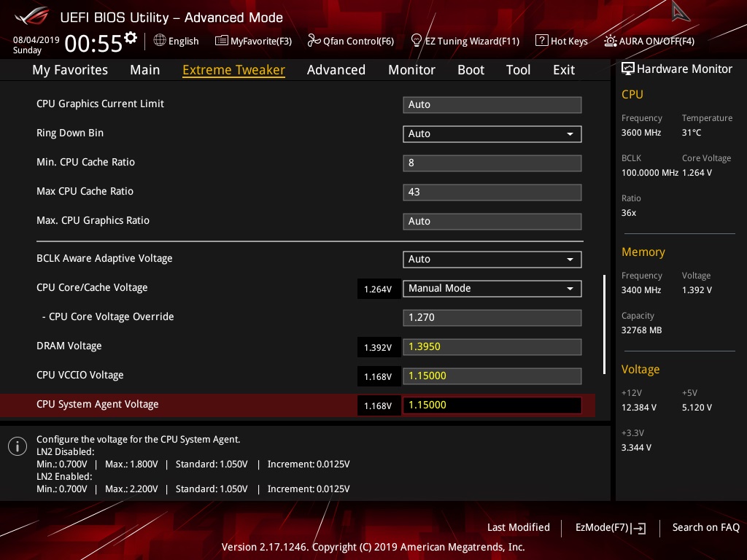Select the Extreme Tweaker tab

click(234, 70)
